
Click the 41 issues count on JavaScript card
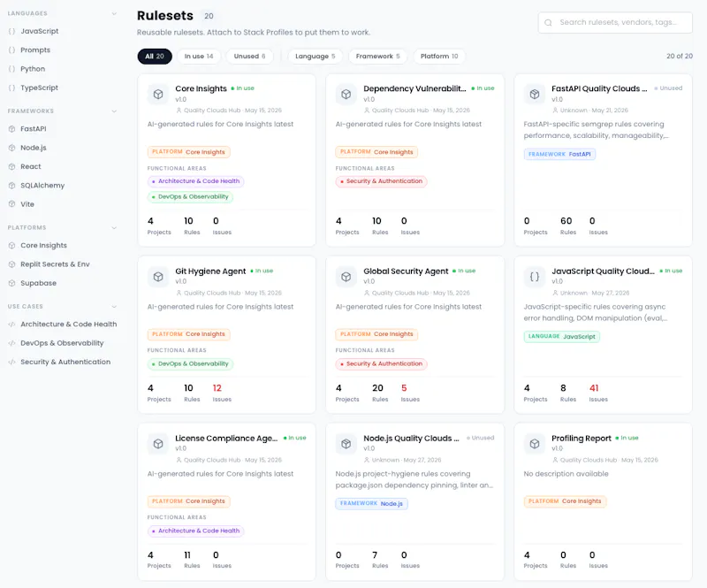[x=594, y=388]
